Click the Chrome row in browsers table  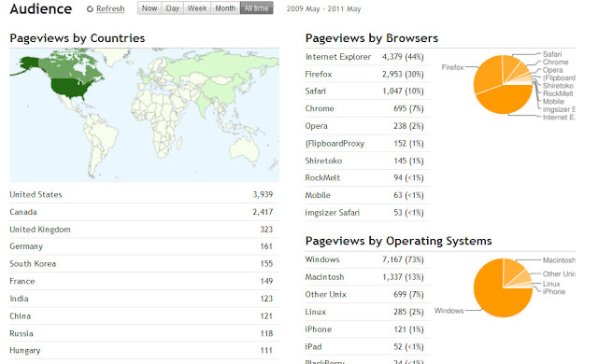point(367,108)
